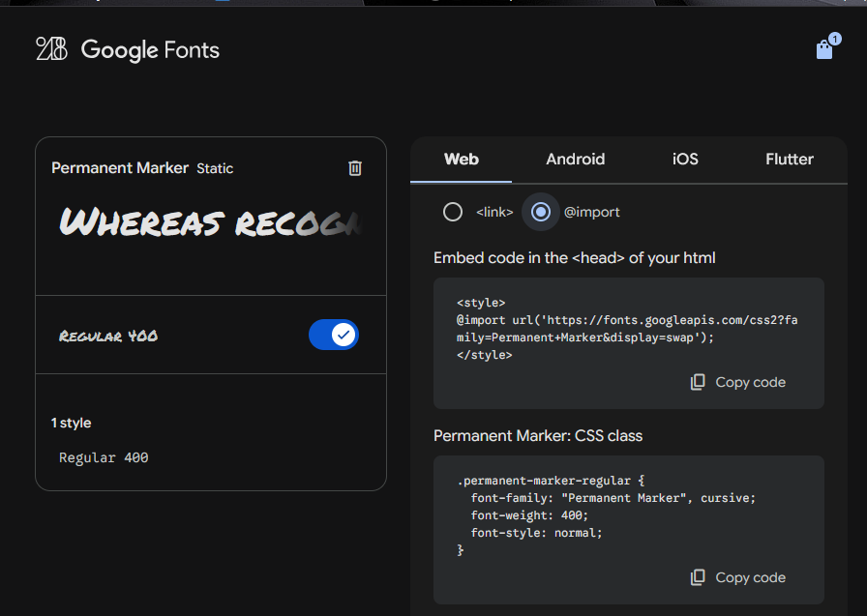The image size is (867, 616).
Task: Click the @import url code line
Action: click(x=627, y=329)
